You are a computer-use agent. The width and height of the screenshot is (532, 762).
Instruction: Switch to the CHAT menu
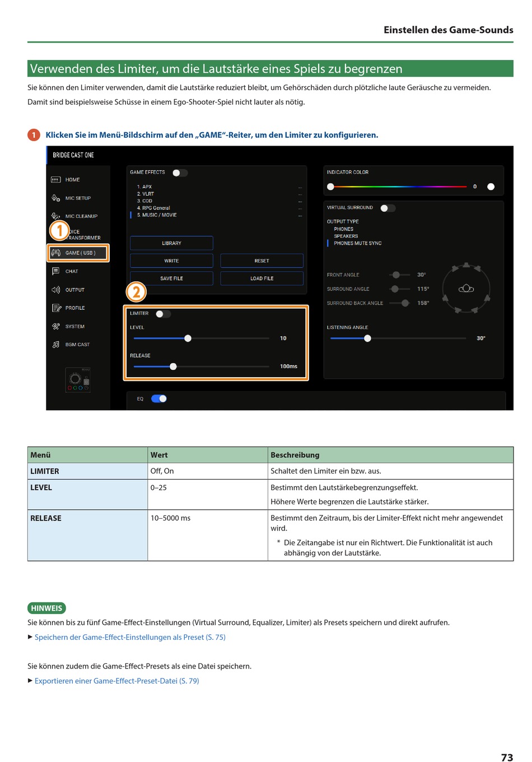(72, 271)
